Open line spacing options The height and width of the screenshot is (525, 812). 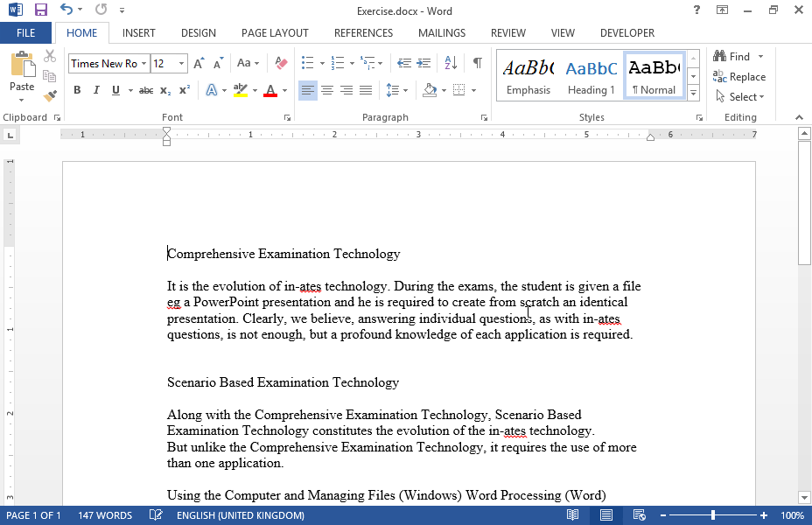click(x=397, y=90)
